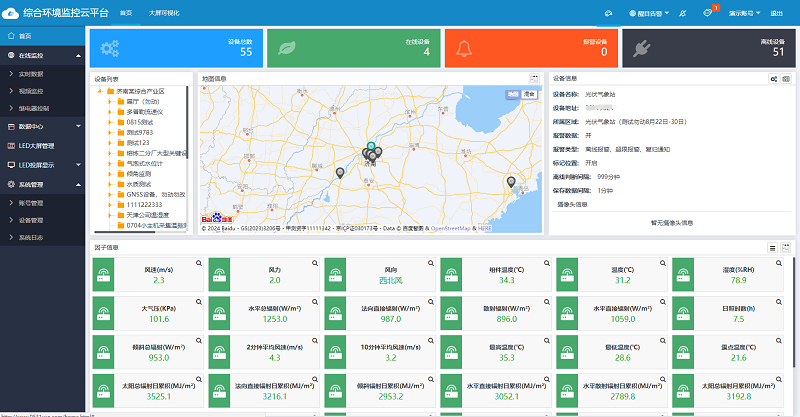Click magnifier on the 3525.1 card
Viewport: 800px width, 417px height.
198,379
